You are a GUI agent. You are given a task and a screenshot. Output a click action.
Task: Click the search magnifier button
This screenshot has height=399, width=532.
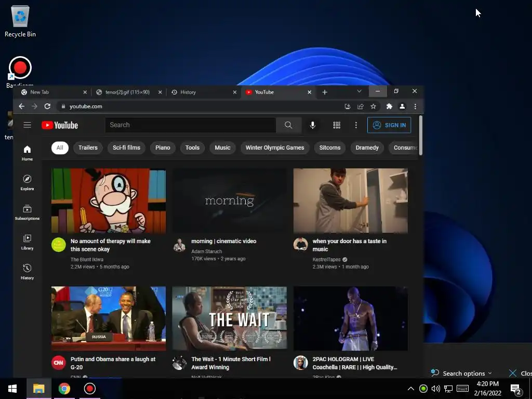288,125
